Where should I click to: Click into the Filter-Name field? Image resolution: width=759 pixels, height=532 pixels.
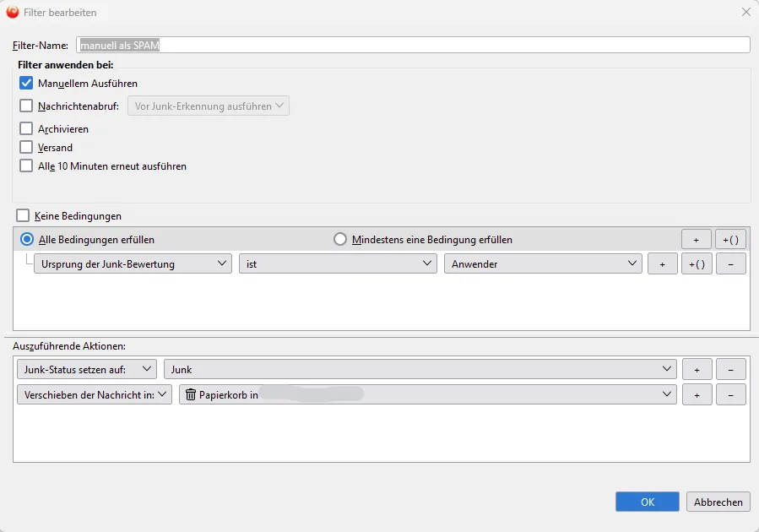point(413,45)
